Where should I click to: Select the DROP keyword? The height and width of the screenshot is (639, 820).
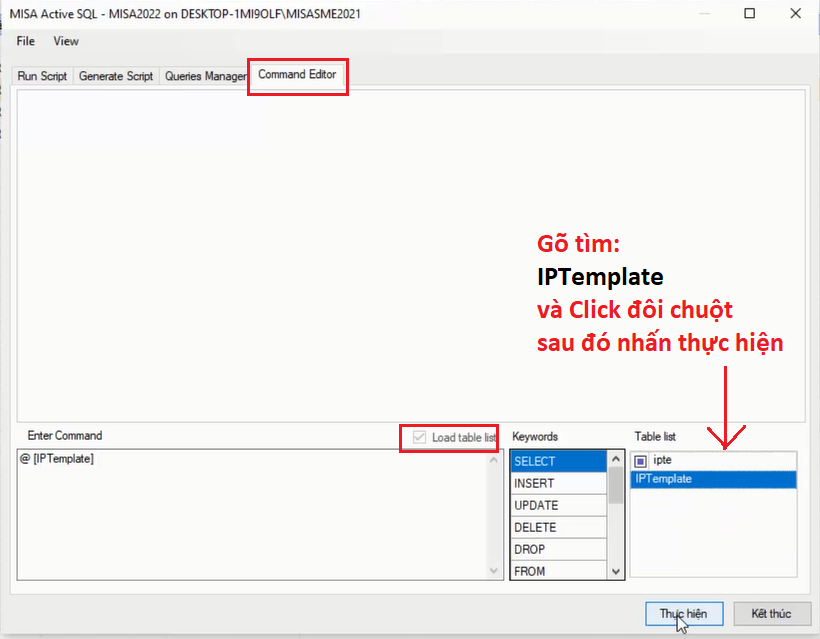[559, 549]
